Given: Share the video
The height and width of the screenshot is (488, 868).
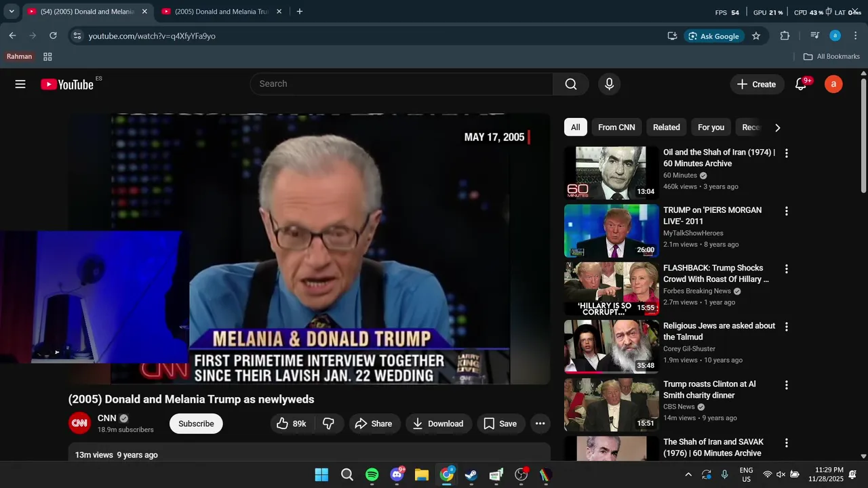Looking at the screenshot, I should pos(374,424).
